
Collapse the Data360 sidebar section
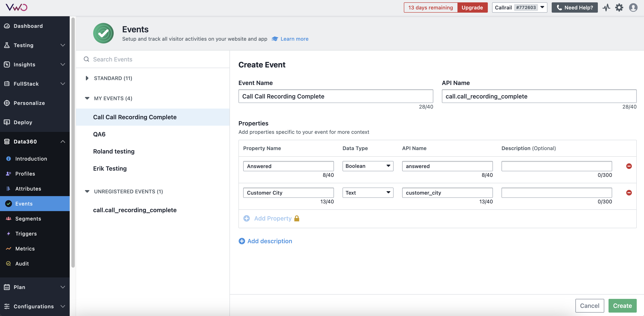[x=63, y=142]
